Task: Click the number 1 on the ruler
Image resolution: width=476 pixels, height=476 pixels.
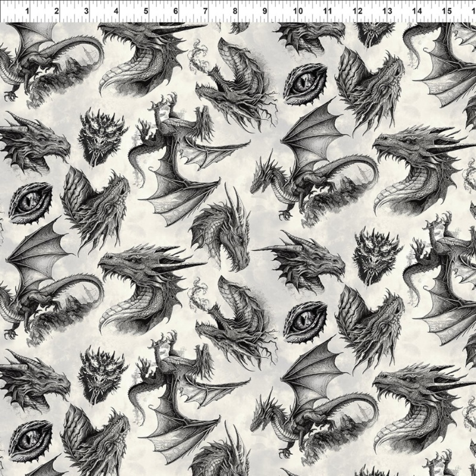Action: point(26,11)
